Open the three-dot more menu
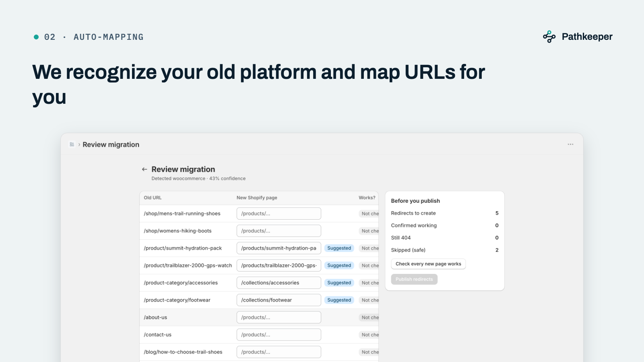This screenshot has height=362, width=644. (570, 144)
